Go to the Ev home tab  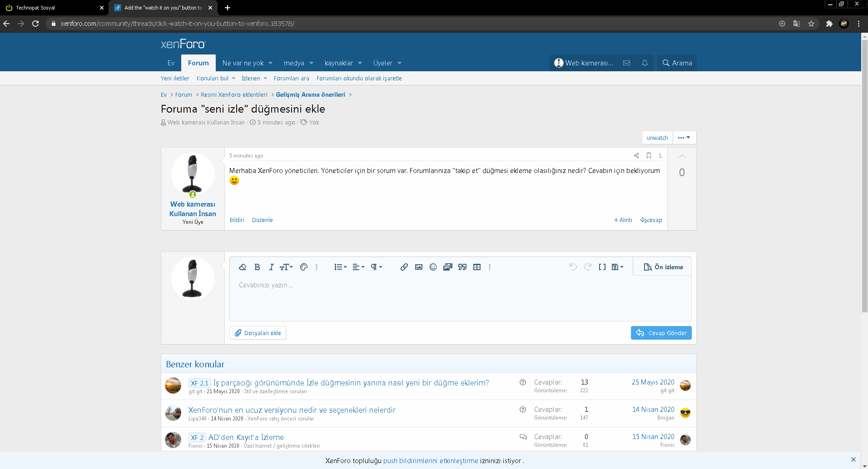[x=171, y=63]
